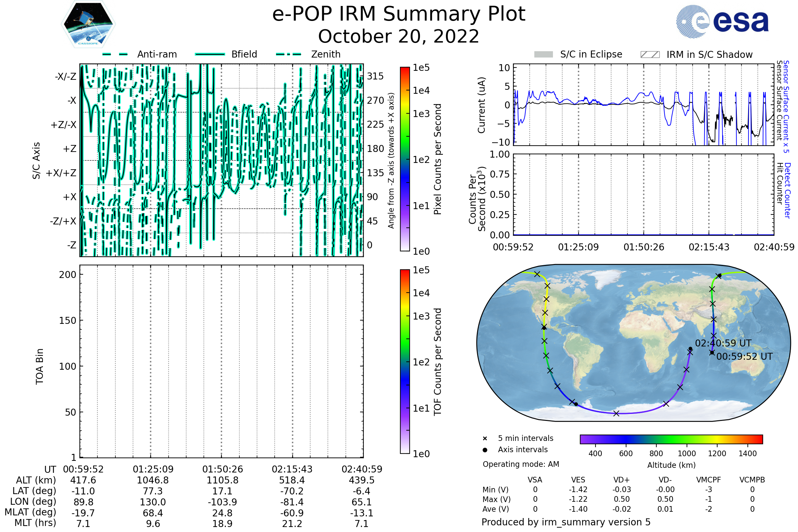This screenshot has height=532, width=798.
Task: Click the CASSIOPE satellite mission logo
Action: click(x=88, y=24)
